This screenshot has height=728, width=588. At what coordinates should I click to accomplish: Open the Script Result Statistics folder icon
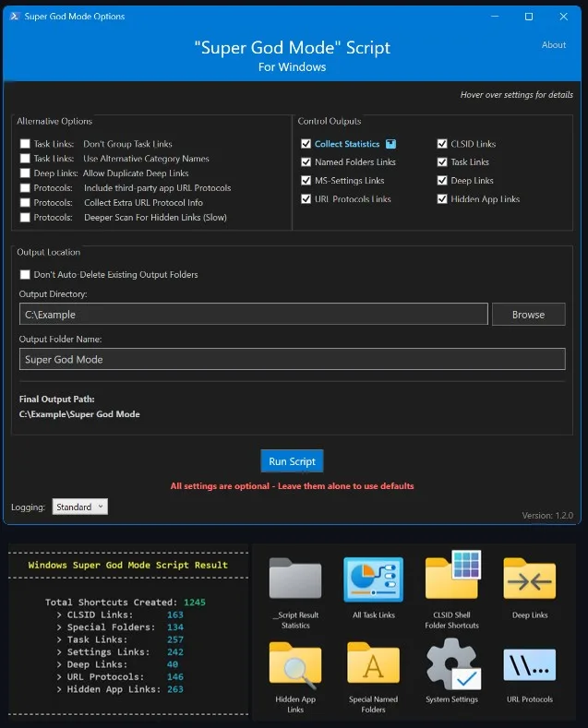(x=295, y=579)
